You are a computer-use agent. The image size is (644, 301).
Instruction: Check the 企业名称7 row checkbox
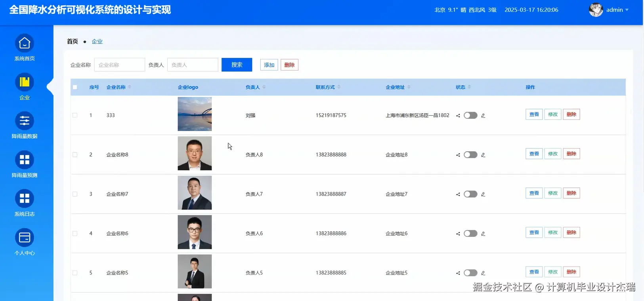tap(75, 194)
